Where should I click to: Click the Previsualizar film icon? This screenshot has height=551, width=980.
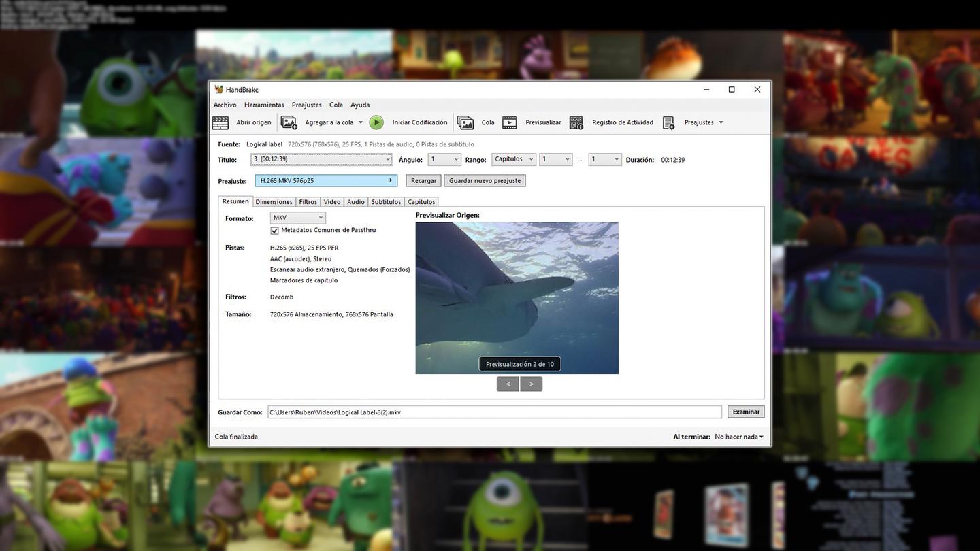pos(510,123)
